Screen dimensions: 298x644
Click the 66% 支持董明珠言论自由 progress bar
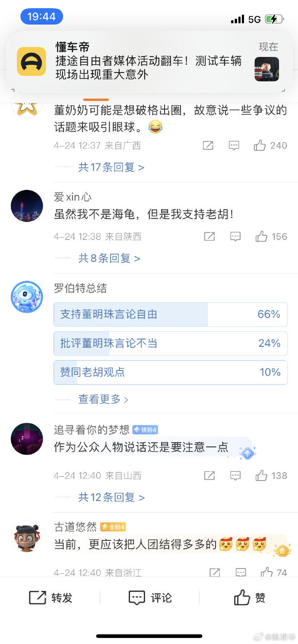(170, 314)
